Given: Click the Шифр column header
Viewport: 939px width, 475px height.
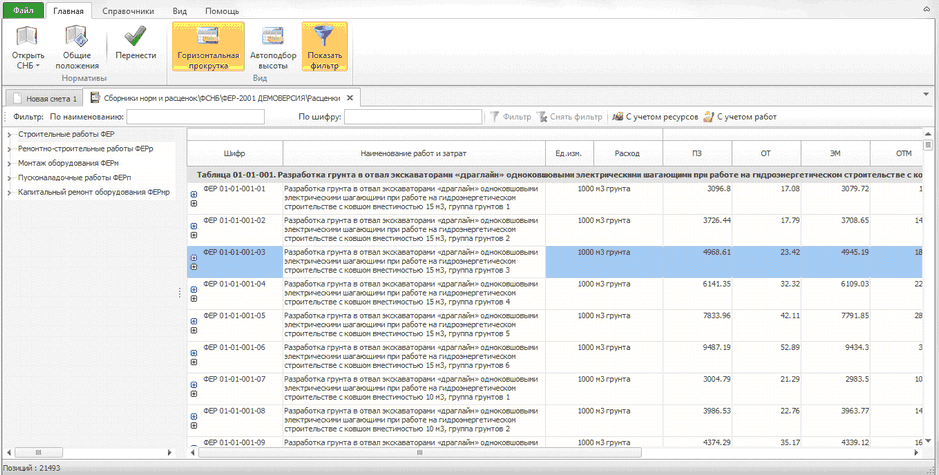Looking at the screenshot, I should click(x=235, y=153).
